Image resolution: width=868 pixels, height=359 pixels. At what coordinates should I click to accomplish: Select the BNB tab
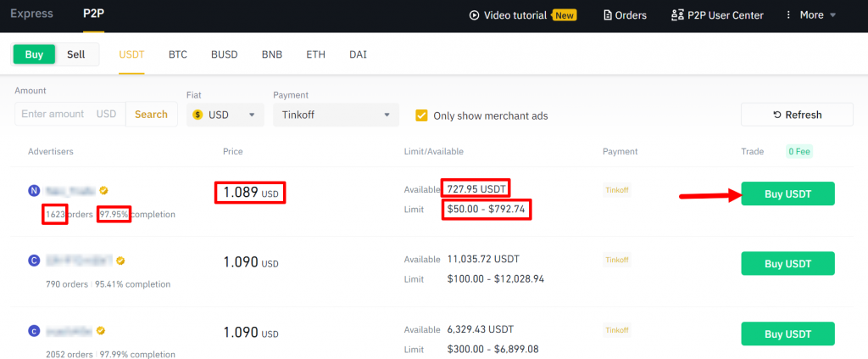pyautogui.click(x=272, y=54)
